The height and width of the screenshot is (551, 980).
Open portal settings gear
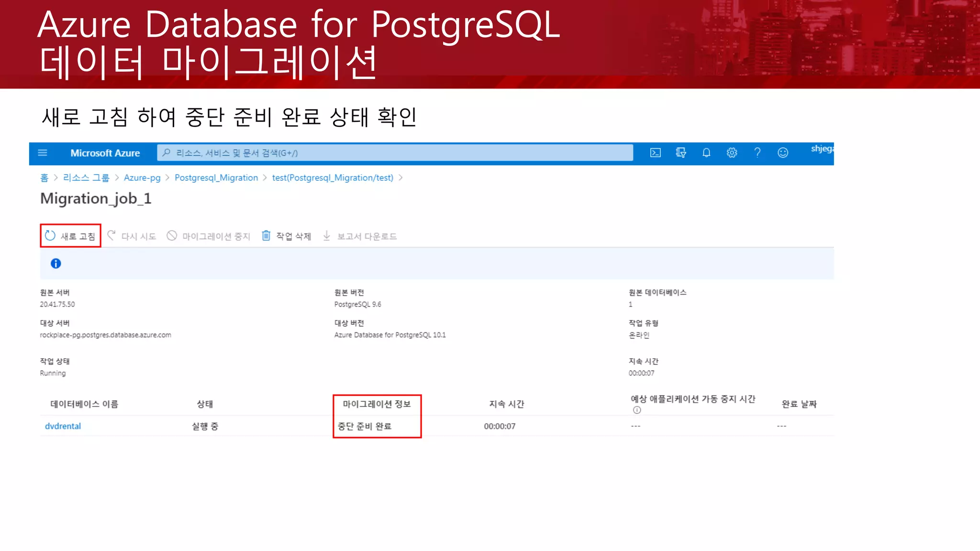tap(732, 153)
